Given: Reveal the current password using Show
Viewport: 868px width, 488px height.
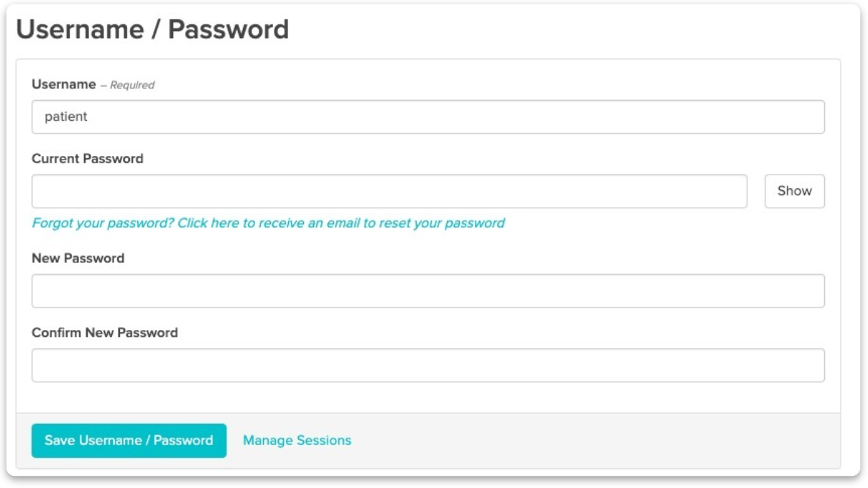Looking at the screenshot, I should (794, 191).
